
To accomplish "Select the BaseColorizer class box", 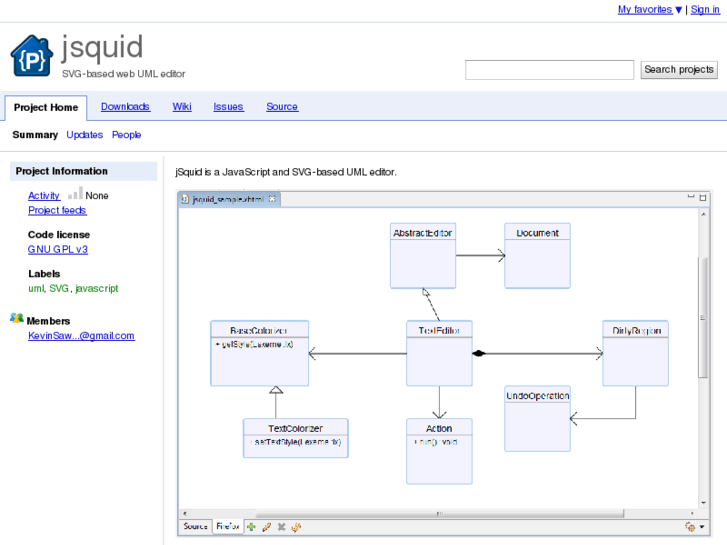I will click(260, 353).
